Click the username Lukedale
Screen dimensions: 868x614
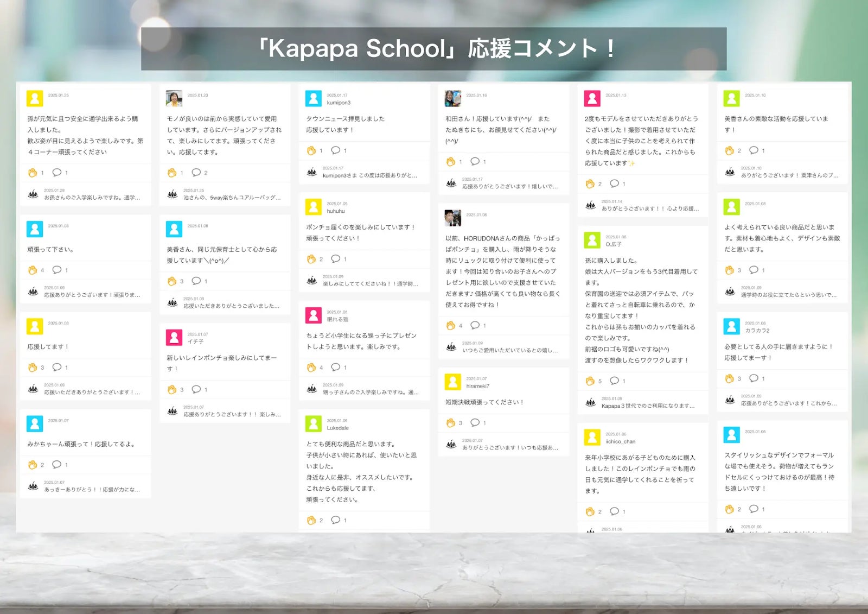337,428
